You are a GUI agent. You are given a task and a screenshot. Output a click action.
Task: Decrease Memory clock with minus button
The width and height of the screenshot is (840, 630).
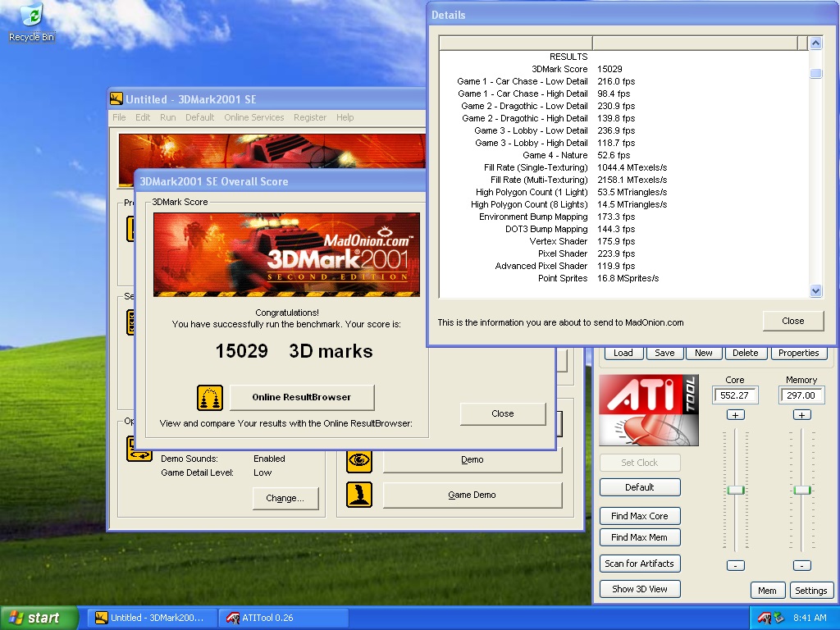[802, 566]
